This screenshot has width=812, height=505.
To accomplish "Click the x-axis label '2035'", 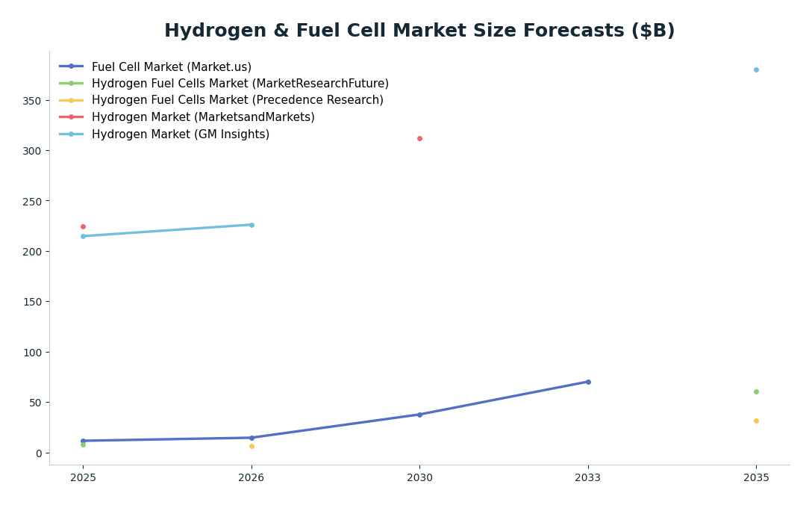I will 756,477.
